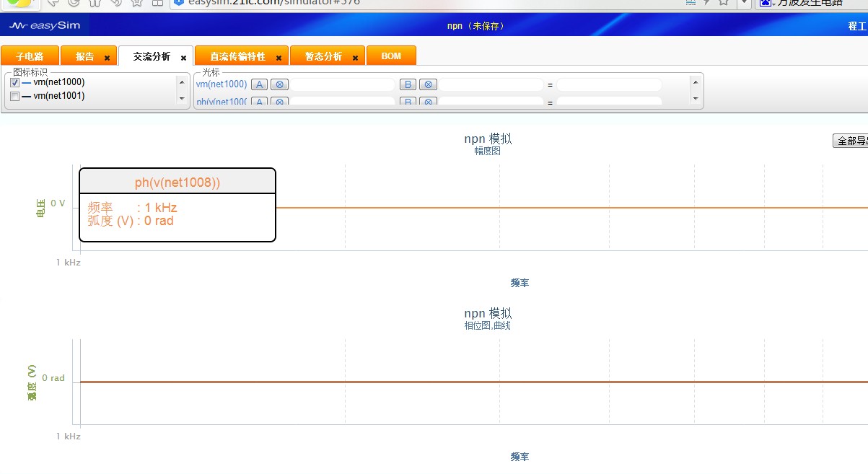Clear cursor B for vm(net1000)
Viewport: 868px width, 474px height.
point(428,84)
